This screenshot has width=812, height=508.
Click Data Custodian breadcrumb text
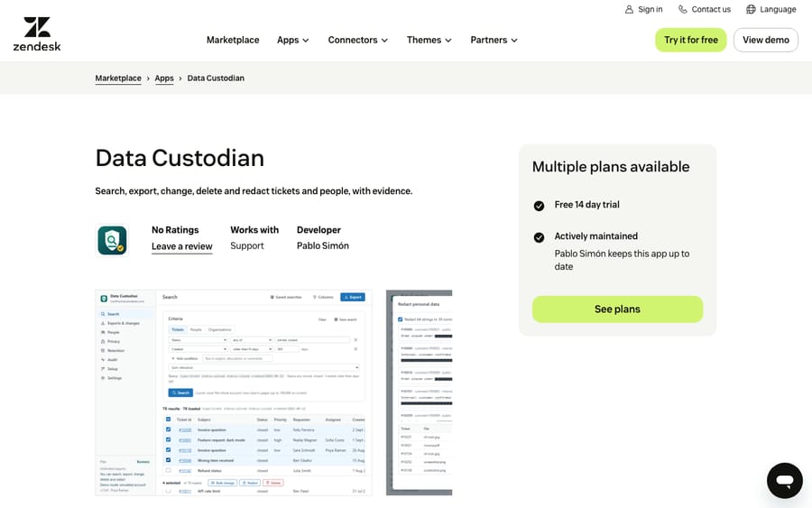(216, 79)
